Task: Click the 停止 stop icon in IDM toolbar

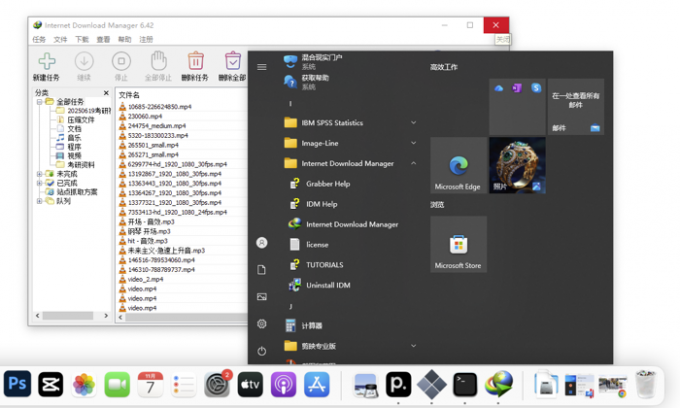Action: coord(121,62)
